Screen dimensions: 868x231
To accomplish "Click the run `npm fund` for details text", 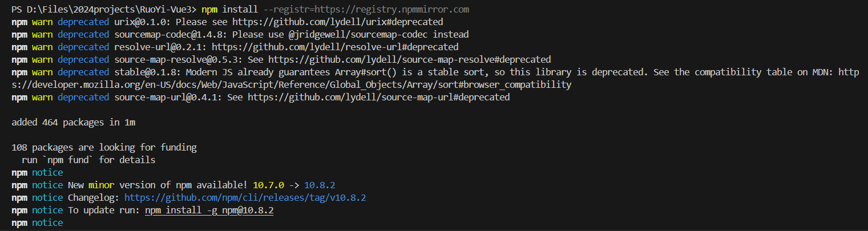I will pyautogui.click(x=88, y=160).
